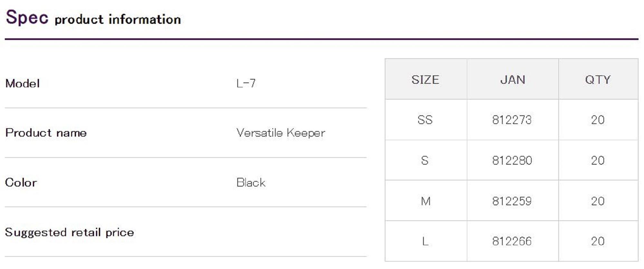This screenshot has width=644, height=269.
Task: Click the quantity cell in the L row
Action: [598, 241]
